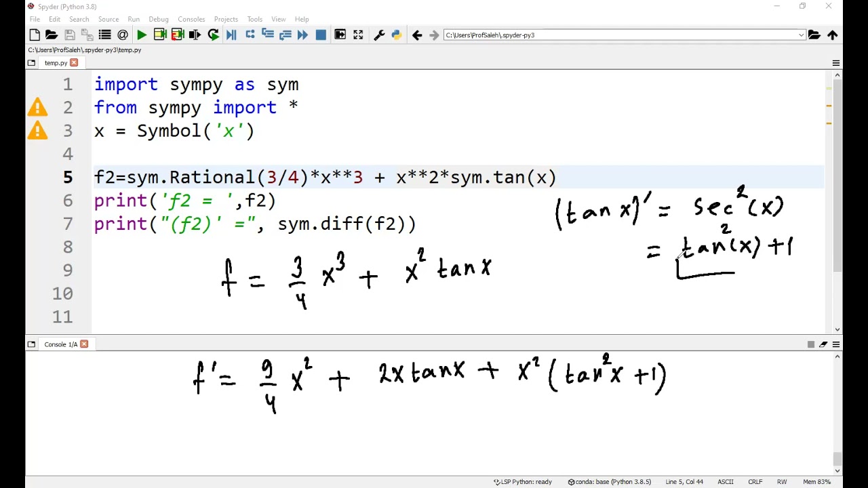The image size is (868, 488).
Task: Click warning icon on line 3
Action: (37, 130)
